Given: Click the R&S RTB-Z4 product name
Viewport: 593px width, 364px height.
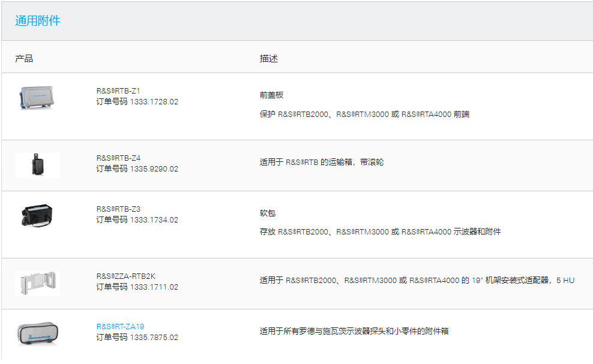Looking at the screenshot, I should [118, 158].
